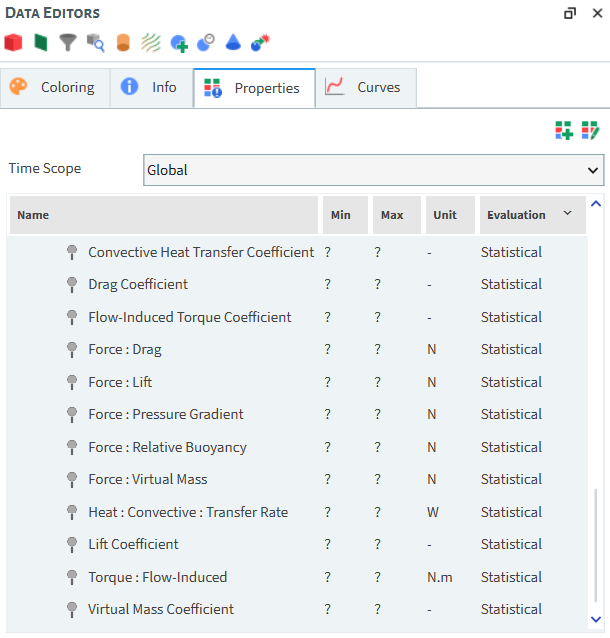
Task: Select the Convective Heat Transfer Coefficient row
Action: (x=297, y=252)
